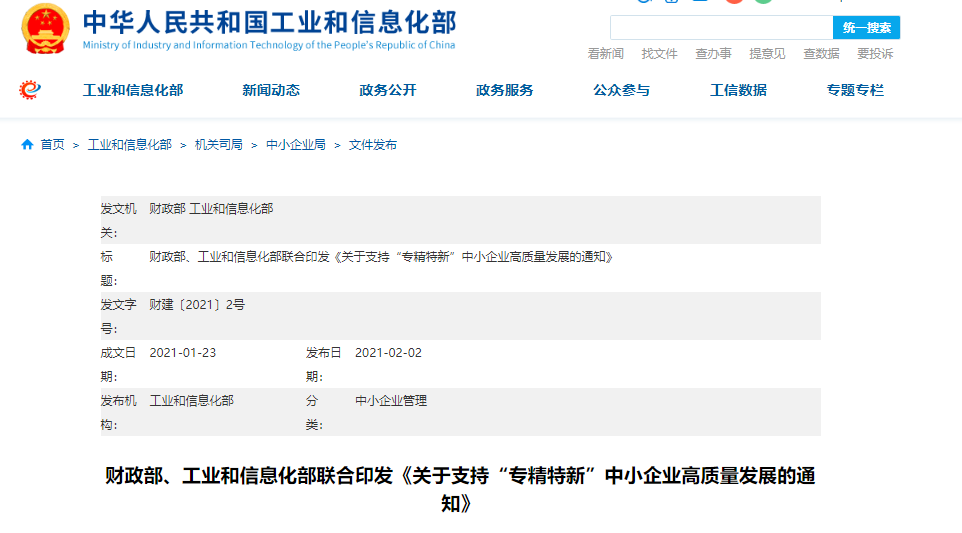This screenshot has height=533, width=962.
Task: Click the bold article headline
Action: (460, 489)
